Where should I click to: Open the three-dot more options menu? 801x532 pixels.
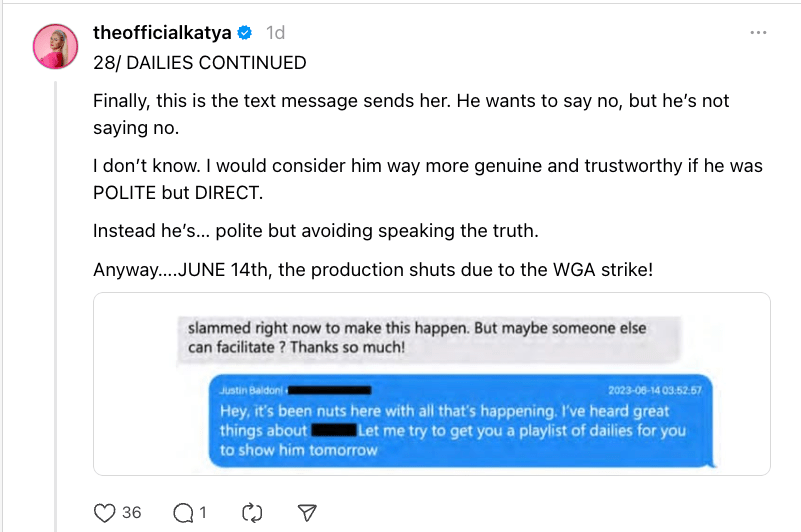tap(758, 33)
